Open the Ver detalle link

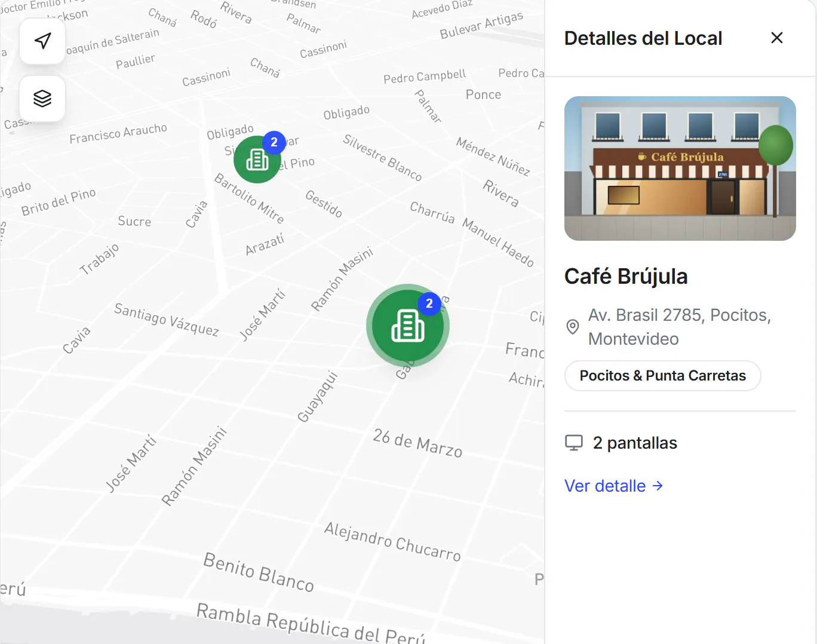[x=614, y=486]
